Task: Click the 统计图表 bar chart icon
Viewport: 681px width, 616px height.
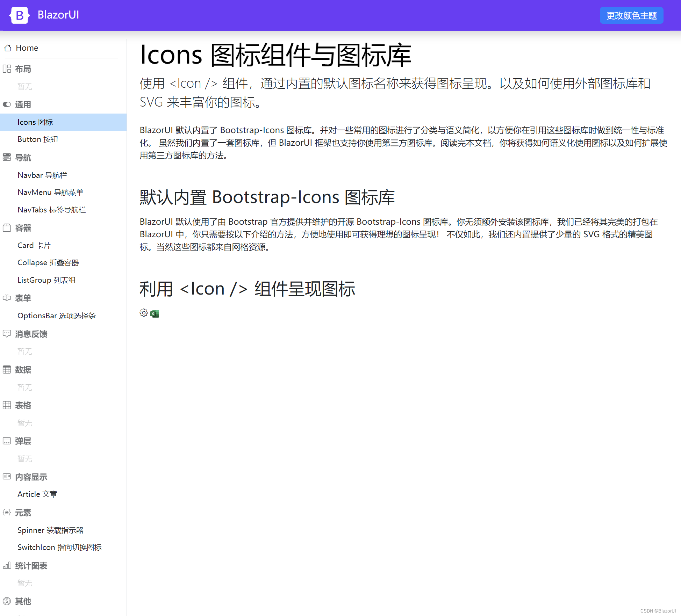Action: click(x=7, y=565)
